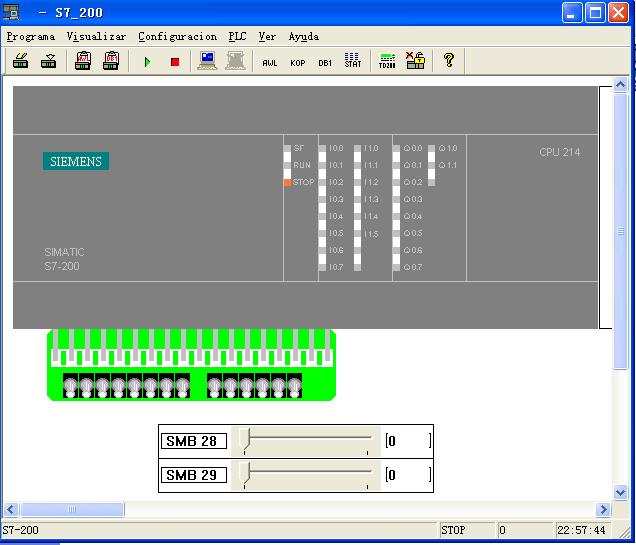The height and width of the screenshot is (545, 636).
Task: Click the CPU 214 label
Action: point(559,152)
